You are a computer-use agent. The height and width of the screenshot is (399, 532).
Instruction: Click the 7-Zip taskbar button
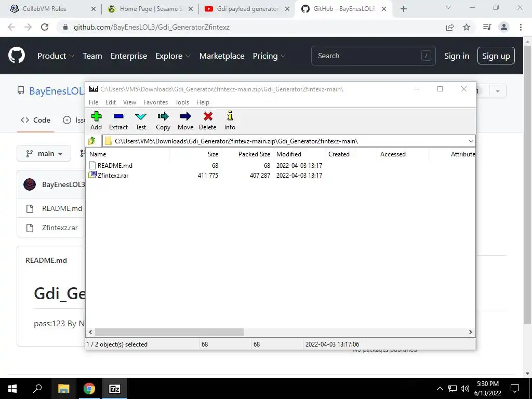[x=115, y=389]
